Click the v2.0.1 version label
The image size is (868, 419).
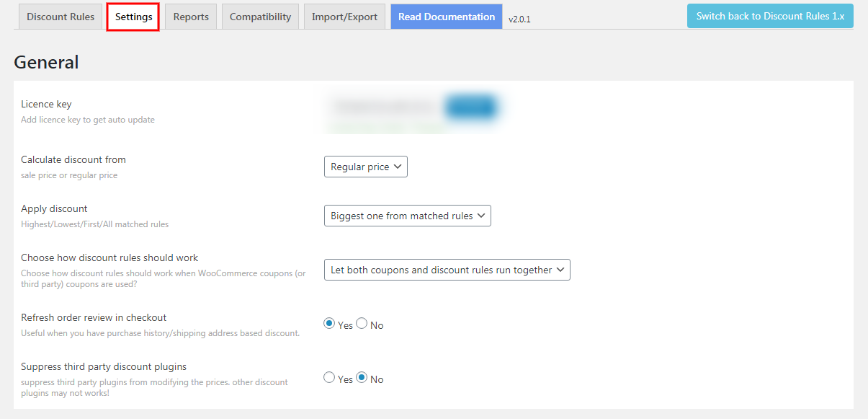click(519, 19)
